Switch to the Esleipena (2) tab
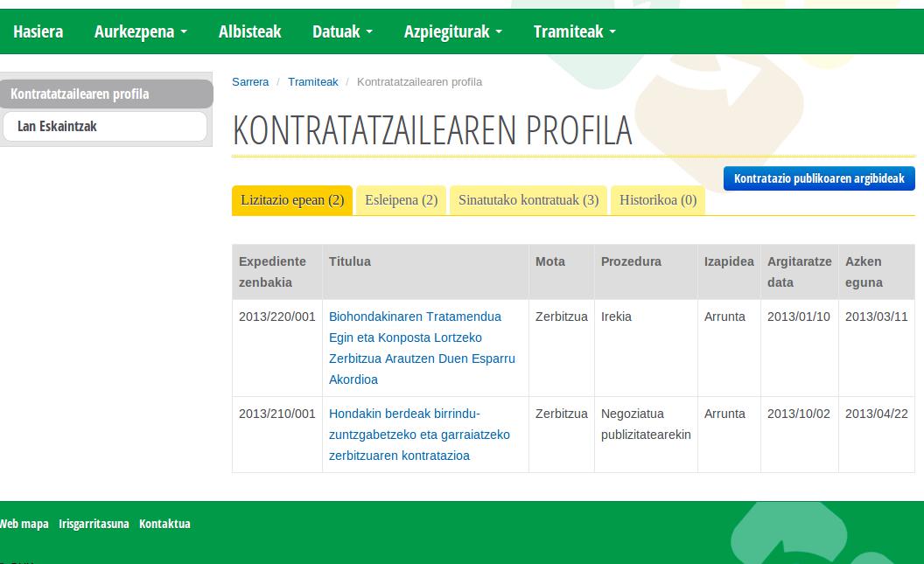 click(401, 200)
